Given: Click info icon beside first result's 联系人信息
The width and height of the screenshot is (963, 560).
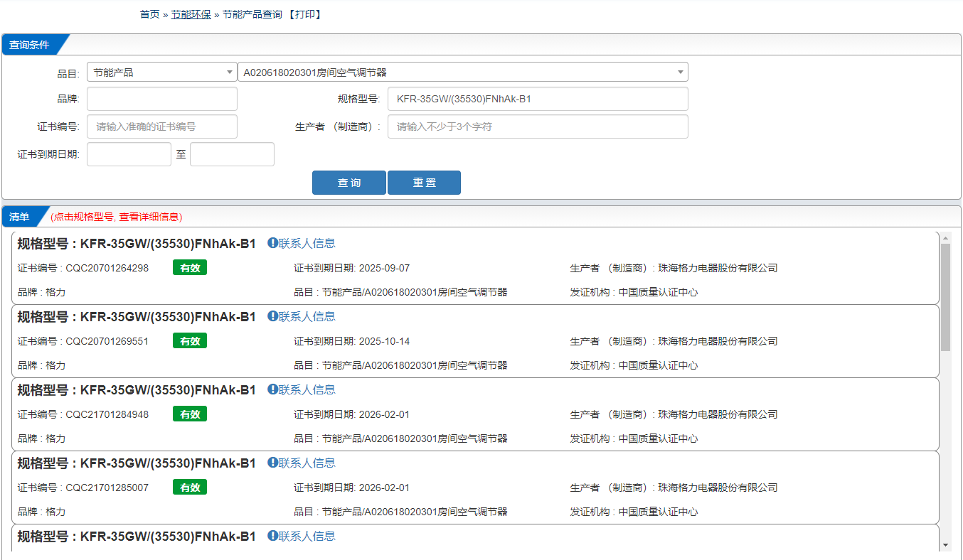Looking at the screenshot, I should [x=272, y=243].
